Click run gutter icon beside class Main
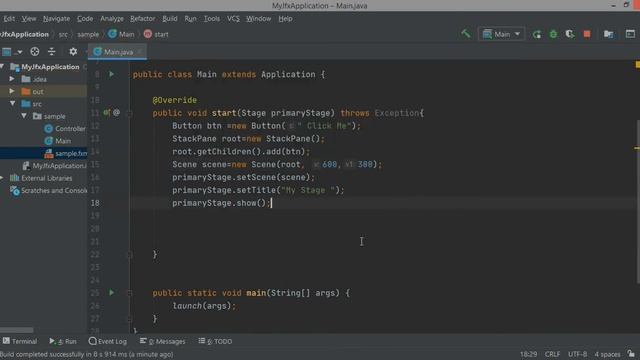This screenshot has height=360, width=640. [x=111, y=74]
